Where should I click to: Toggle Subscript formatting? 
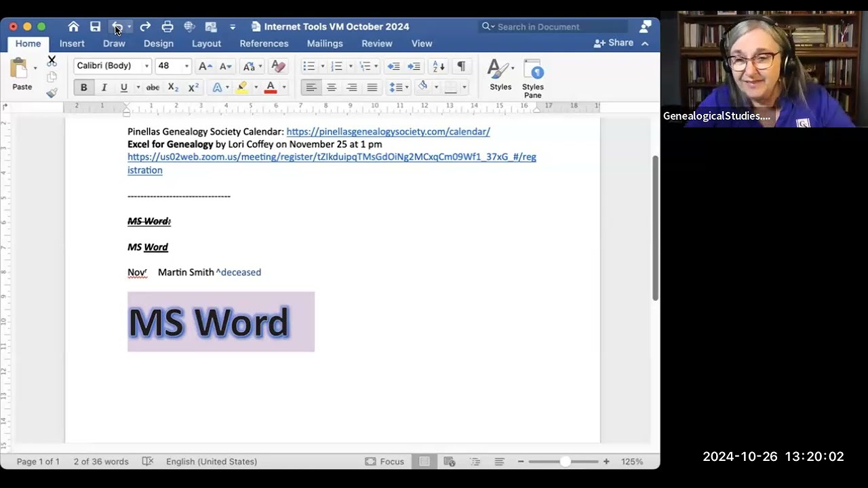point(173,87)
